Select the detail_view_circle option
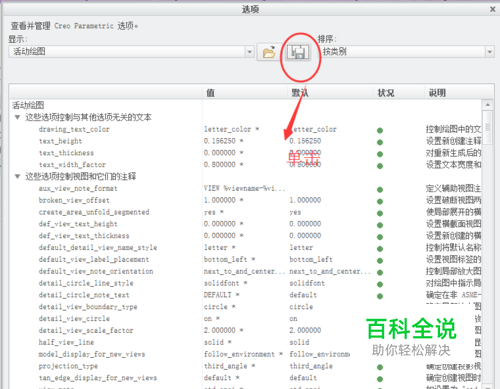 pyautogui.click(x=74, y=319)
